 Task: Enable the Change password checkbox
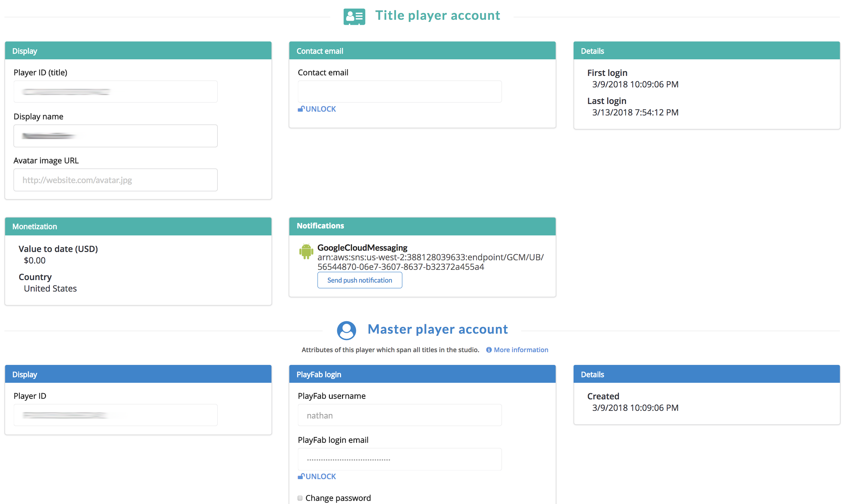pos(300,498)
